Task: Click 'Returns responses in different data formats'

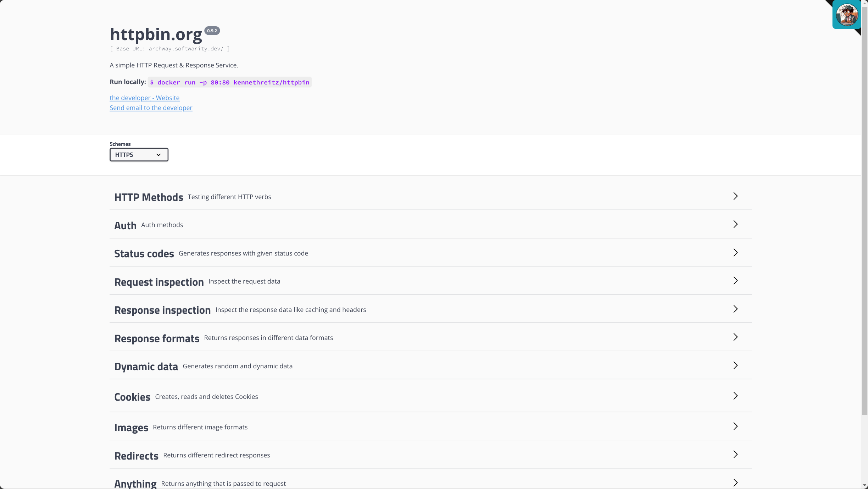Action: 268,338
